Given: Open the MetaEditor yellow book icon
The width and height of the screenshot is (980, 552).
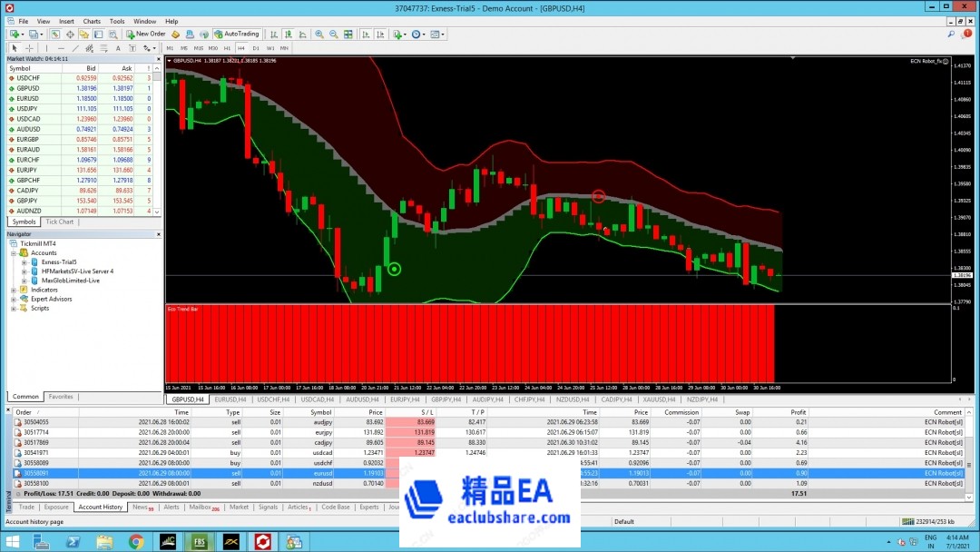Looking at the screenshot, I should pos(176,34).
